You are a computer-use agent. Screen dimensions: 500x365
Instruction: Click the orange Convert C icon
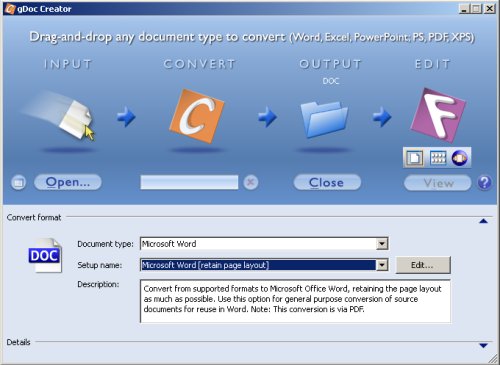tap(197, 116)
